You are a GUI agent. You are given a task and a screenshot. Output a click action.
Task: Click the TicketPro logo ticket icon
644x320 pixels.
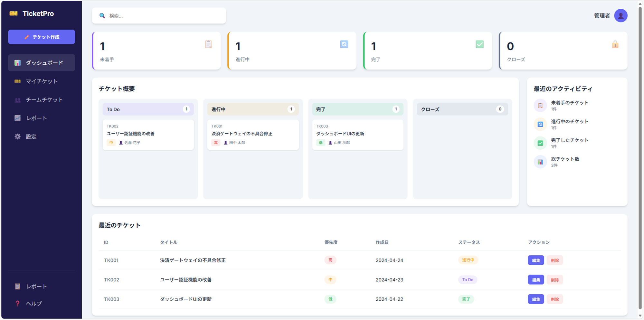(14, 14)
